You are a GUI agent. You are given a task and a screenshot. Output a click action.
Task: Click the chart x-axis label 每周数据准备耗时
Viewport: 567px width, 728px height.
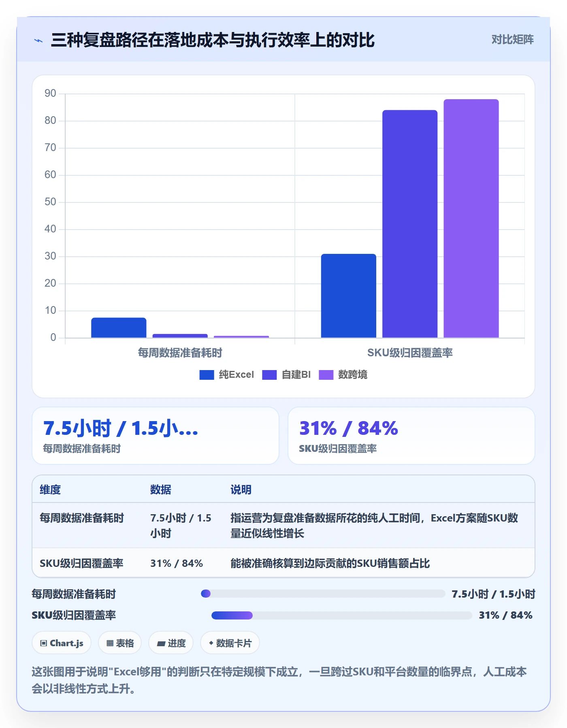180,353
